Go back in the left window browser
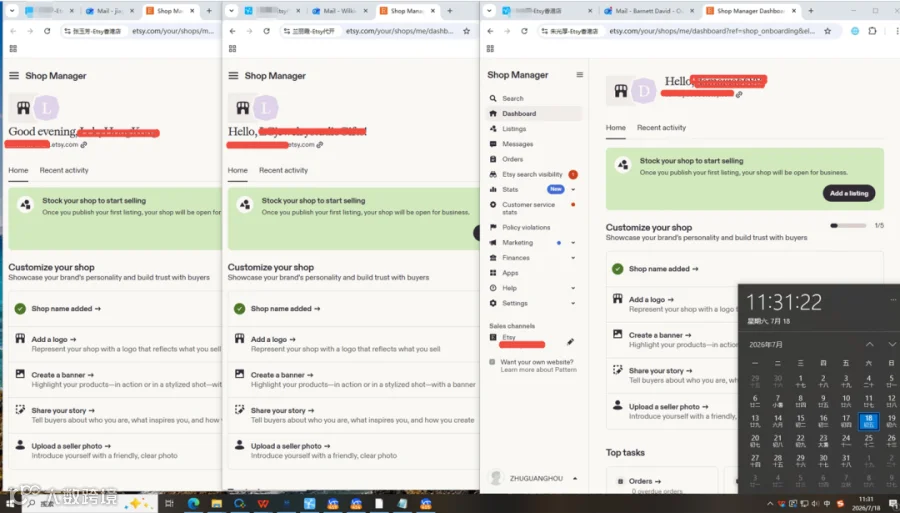Image resolution: width=900 pixels, height=513 pixels. click(x=13, y=31)
